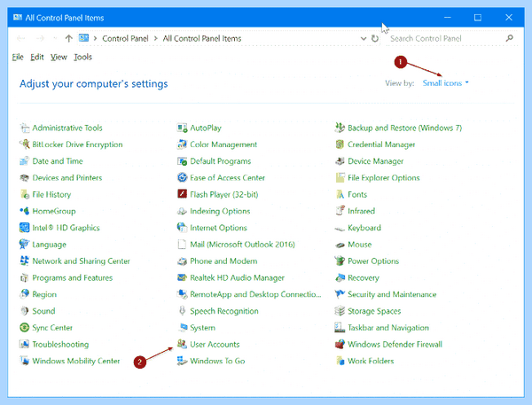Click the User Accounts icon

point(182,344)
